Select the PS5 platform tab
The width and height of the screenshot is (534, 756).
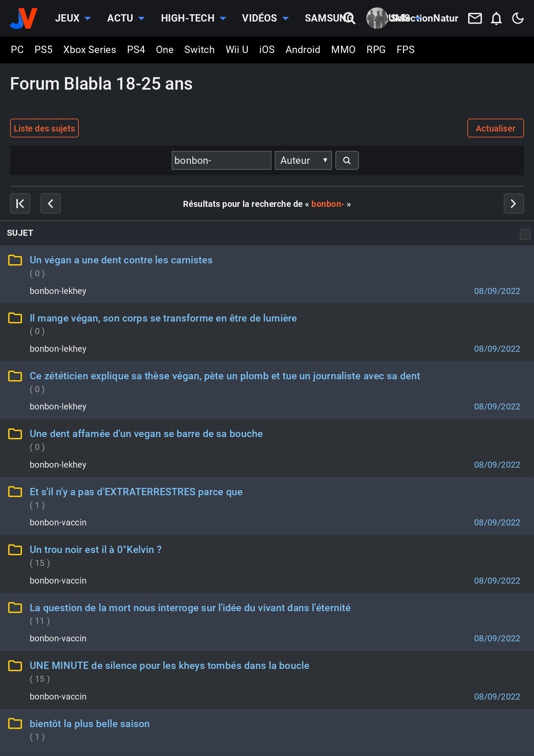tap(43, 50)
